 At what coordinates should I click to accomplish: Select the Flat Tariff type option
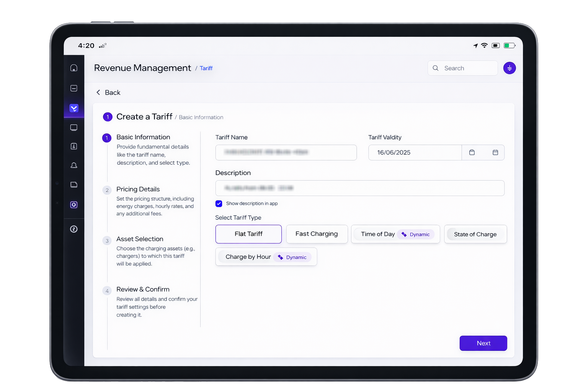coord(248,234)
